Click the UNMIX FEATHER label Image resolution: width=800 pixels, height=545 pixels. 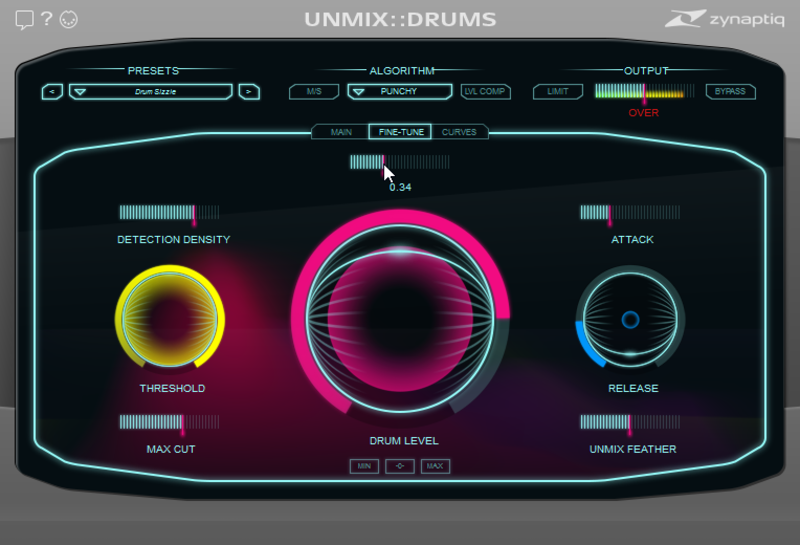633,449
